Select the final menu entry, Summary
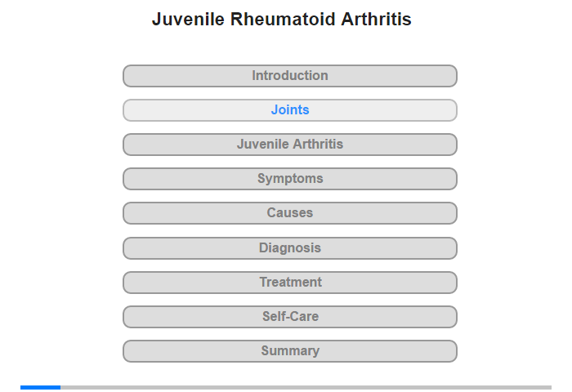The height and width of the screenshot is (392, 572). tap(289, 351)
